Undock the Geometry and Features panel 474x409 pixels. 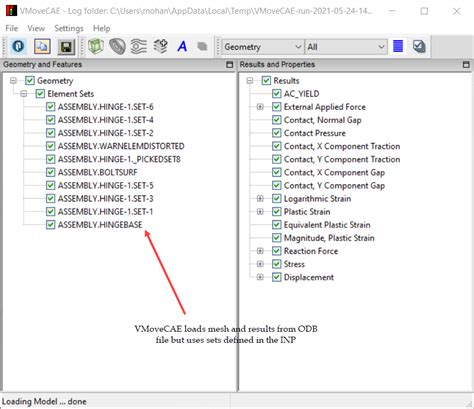[229, 65]
